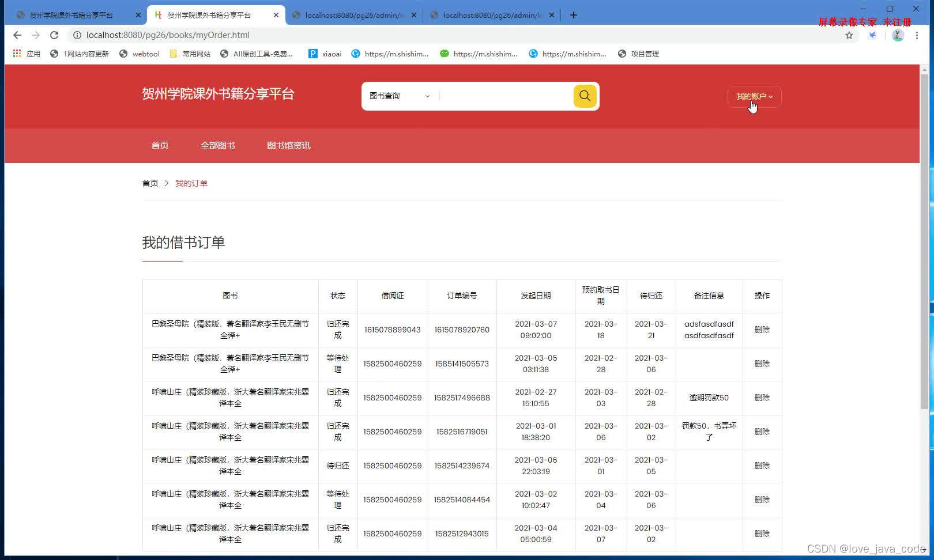934x560 pixels.
Task: Go back with browser back arrow
Action: [17, 35]
